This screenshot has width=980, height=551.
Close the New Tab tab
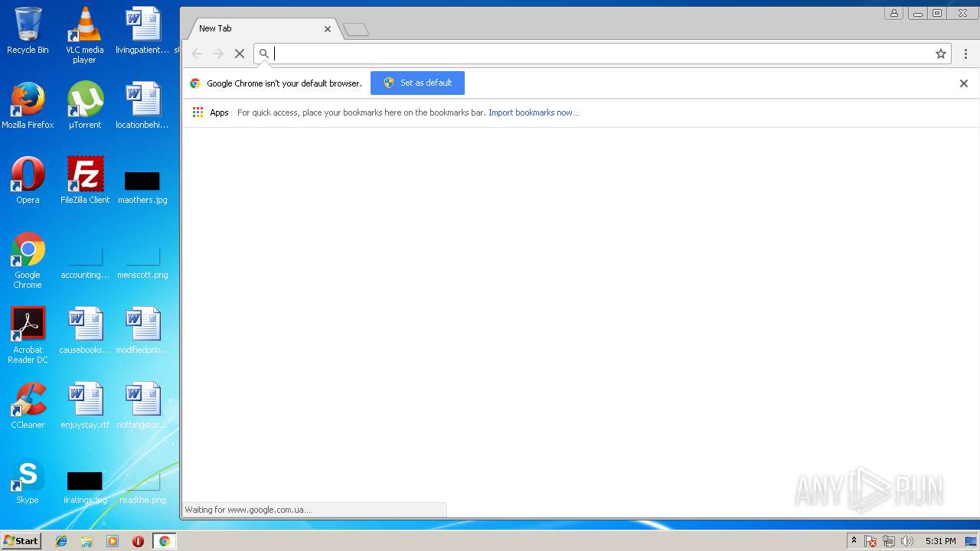328,29
